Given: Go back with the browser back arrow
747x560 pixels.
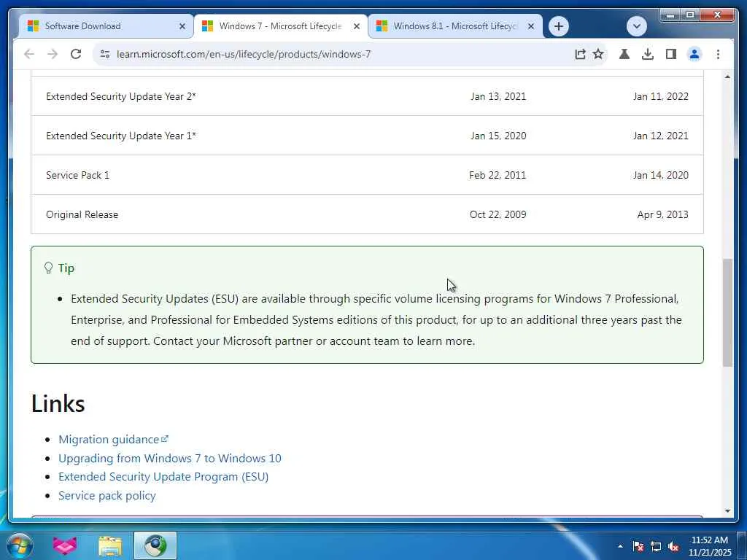Looking at the screenshot, I should point(29,54).
